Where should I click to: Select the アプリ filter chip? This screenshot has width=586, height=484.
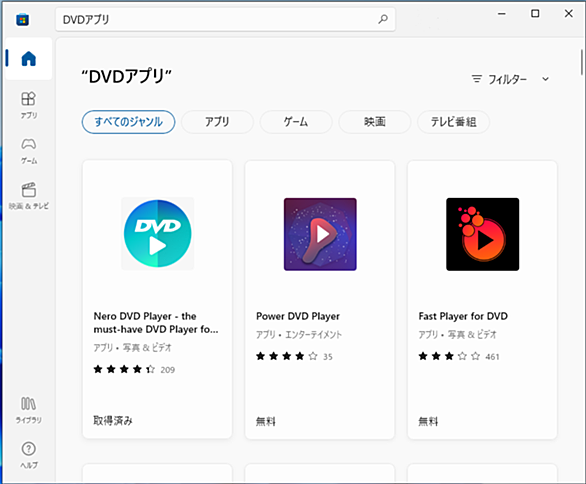[x=217, y=122]
